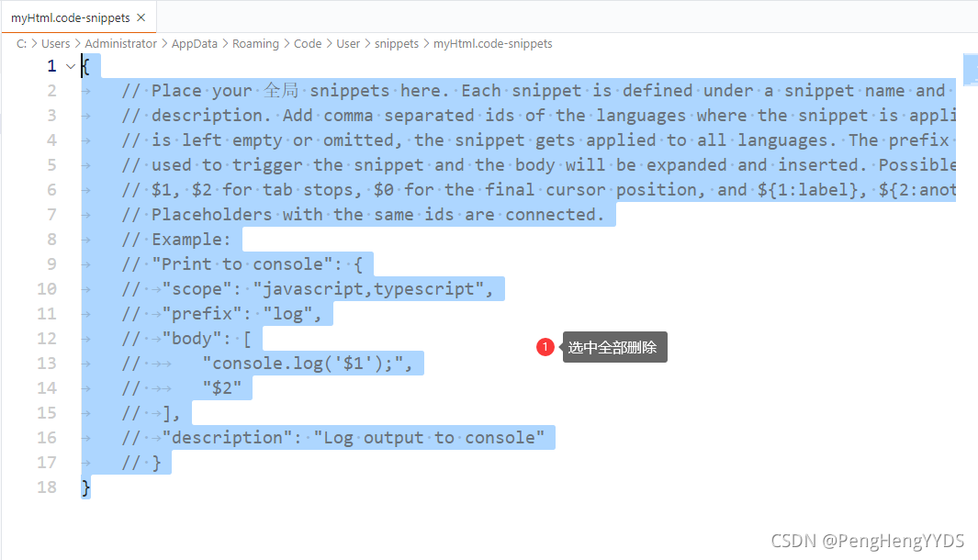Click line number 18 in gutter

47,487
